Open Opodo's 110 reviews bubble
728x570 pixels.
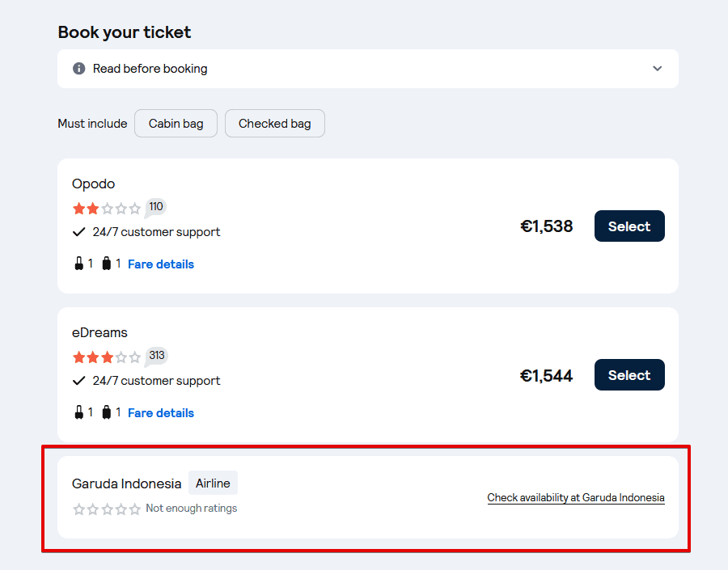[156, 207]
